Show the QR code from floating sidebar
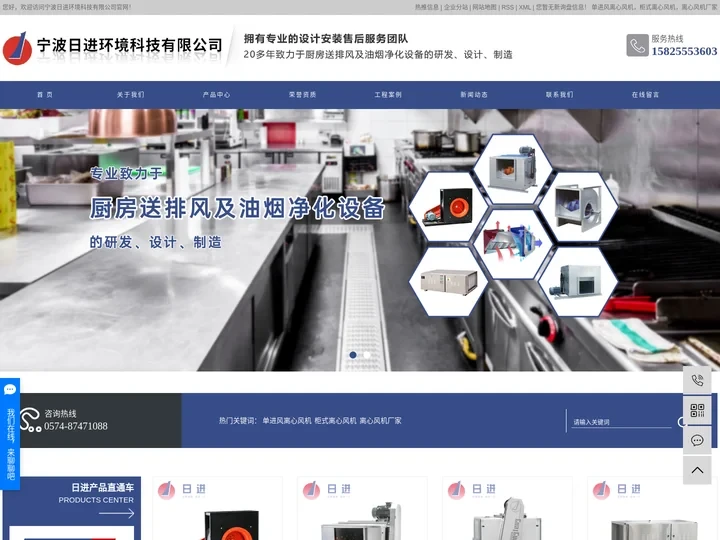The image size is (720, 540). click(697, 410)
